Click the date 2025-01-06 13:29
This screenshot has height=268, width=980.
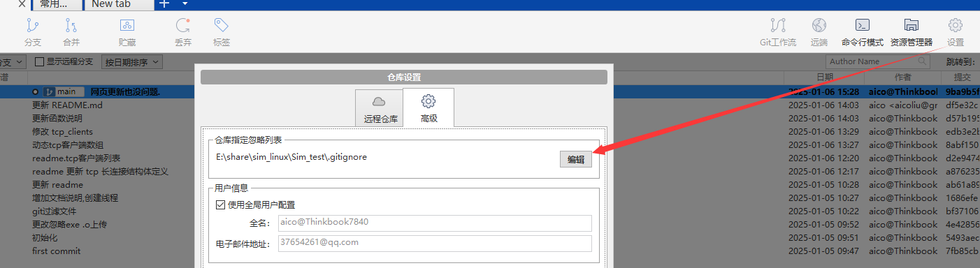(823, 131)
